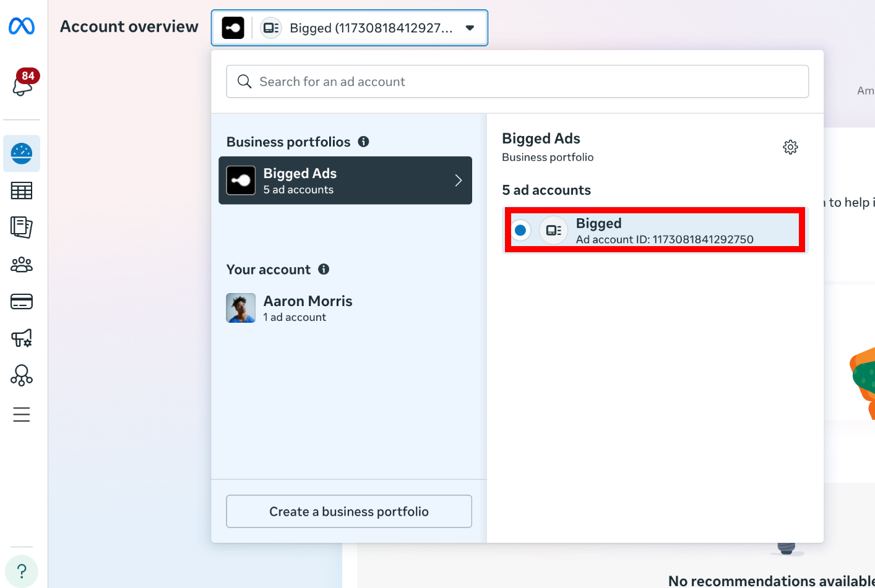Viewport: 875px width, 588px height.
Task: Collapse the ad account selector dropdown arrow
Action: 470,28
